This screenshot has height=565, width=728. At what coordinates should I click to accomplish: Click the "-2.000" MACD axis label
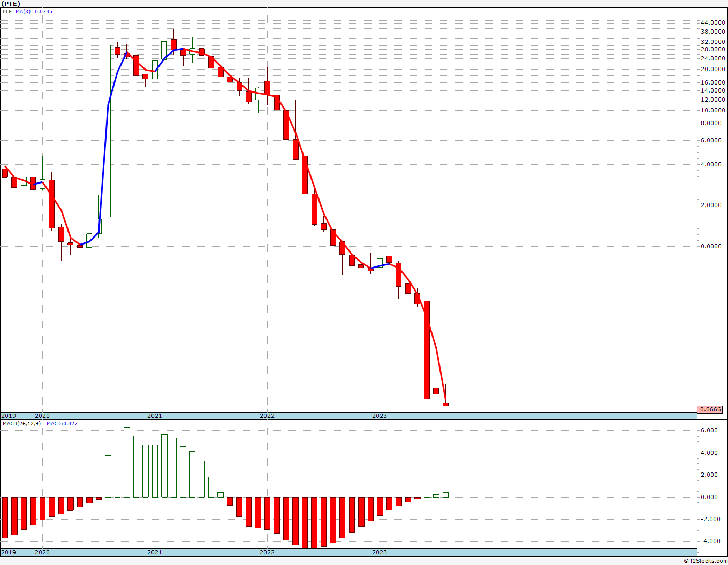[710, 519]
